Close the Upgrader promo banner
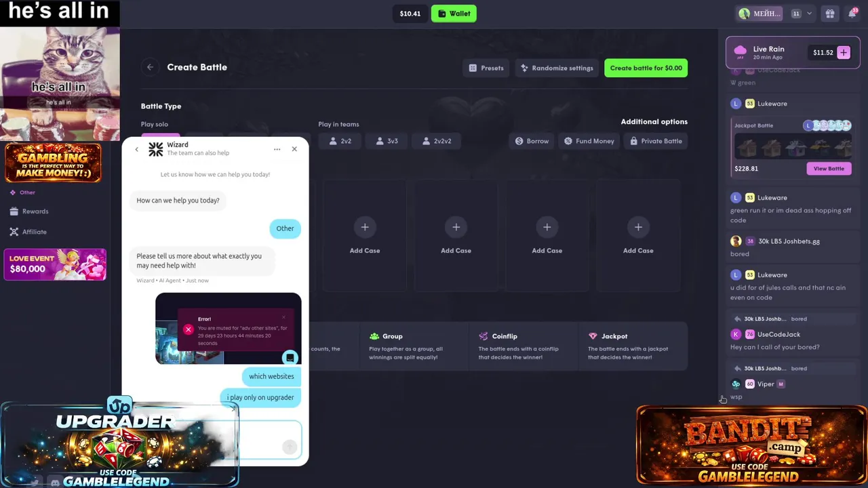 233,408
